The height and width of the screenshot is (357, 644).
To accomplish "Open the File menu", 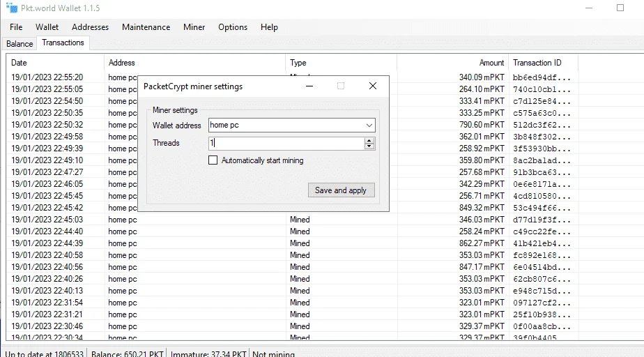I will point(16,27).
